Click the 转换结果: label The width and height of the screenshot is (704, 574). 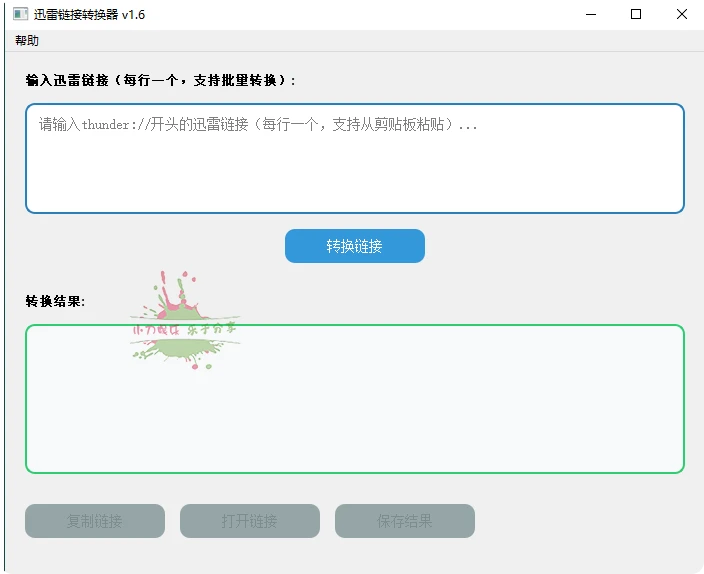click(x=55, y=301)
